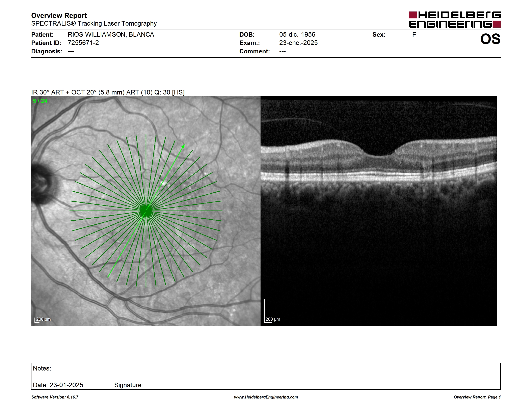The image size is (532, 411).
Task: Click the 'Sex:' label
Action: pos(379,35)
